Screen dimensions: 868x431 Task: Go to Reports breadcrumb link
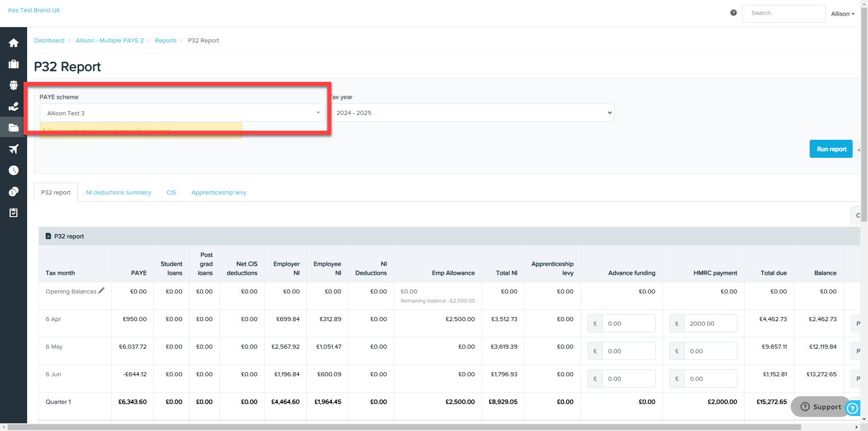(165, 41)
